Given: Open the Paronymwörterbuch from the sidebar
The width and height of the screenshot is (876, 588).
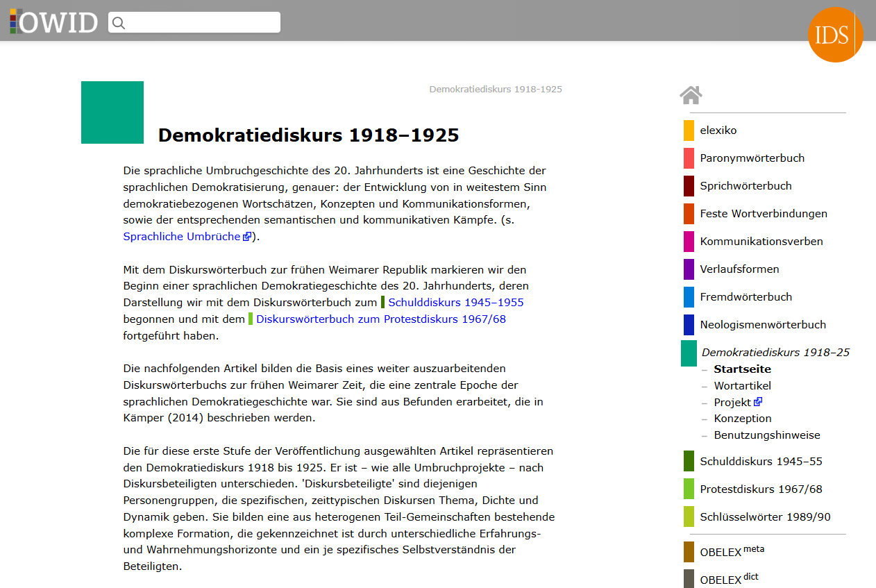Looking at the screenshot, I should click(752, 158).
